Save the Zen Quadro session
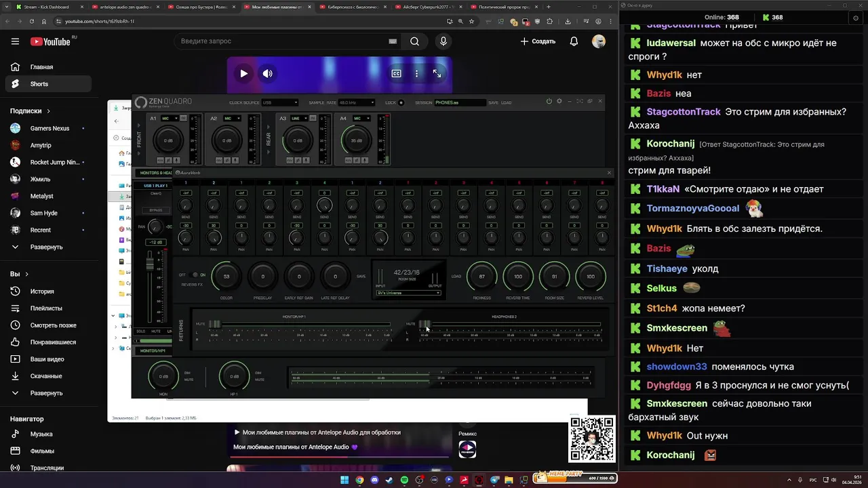This screenshot has height=488, width=868. pos(493,102)
